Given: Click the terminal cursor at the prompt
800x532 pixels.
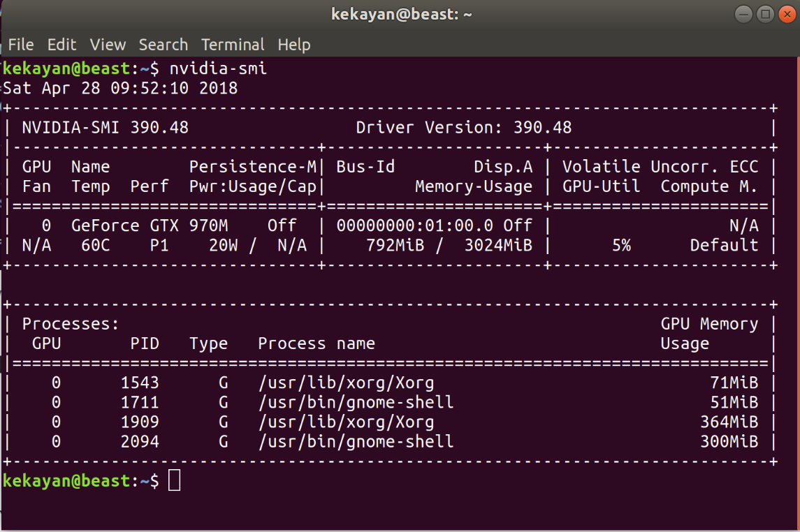Looking at the screenshot, I should 174,480.
